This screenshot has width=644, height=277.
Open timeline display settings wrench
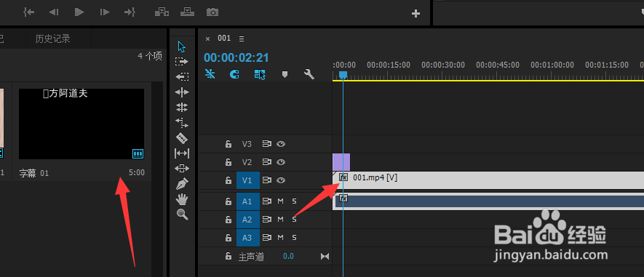tap(309, 74)
